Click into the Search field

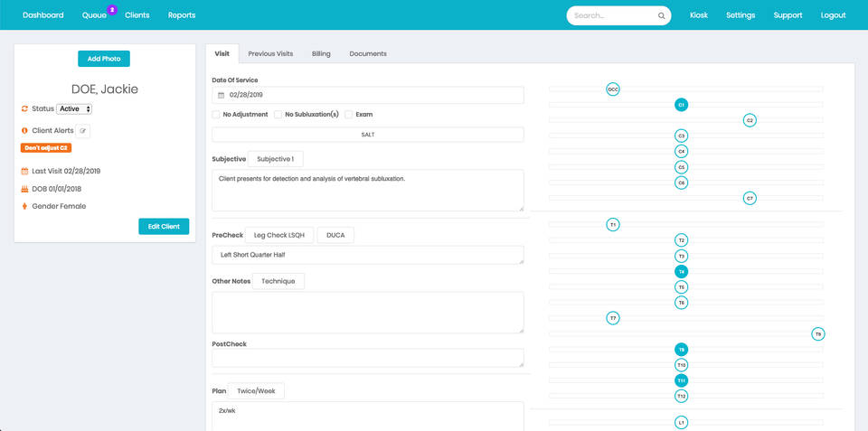pos(618,15)
